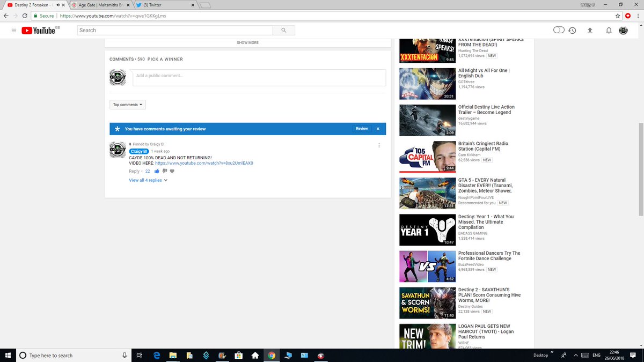Close the Age Gate tab
The height and width of the screenshot is (362, 644).
[127, 5]
